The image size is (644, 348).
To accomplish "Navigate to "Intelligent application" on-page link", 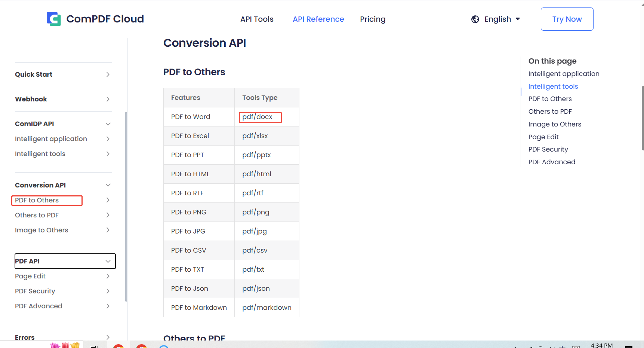I will point(564,73).
